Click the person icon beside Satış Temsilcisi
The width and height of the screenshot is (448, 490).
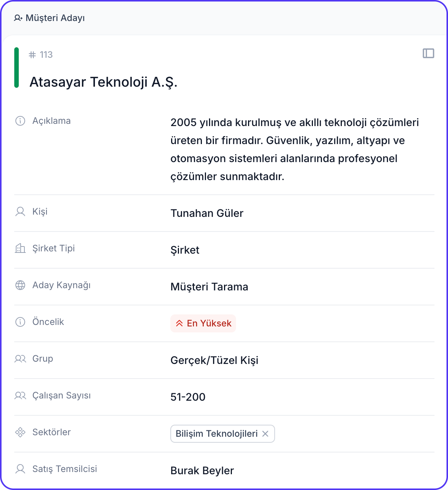coord(20,469)
